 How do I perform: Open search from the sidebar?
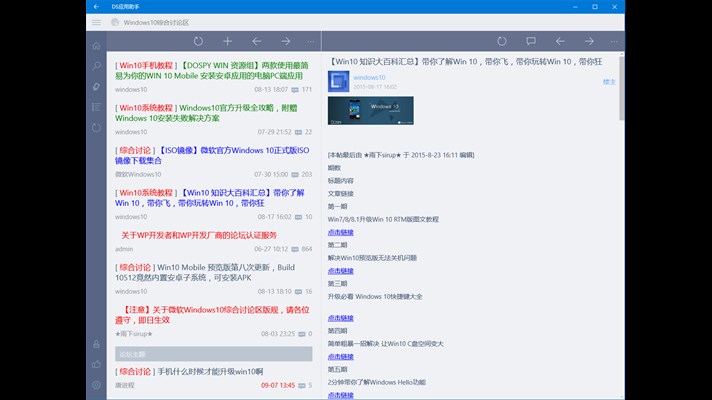point(96,66)
